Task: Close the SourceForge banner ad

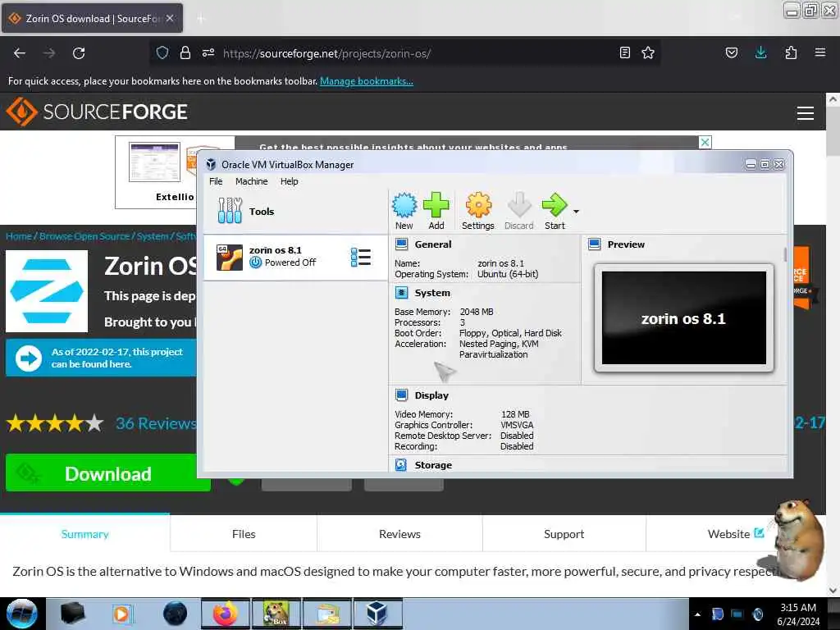Action: coord(705,142)
